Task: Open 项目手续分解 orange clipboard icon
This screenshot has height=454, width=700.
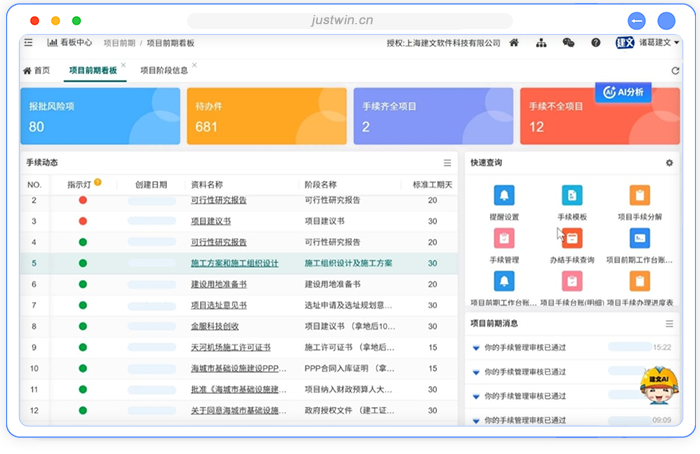Action: (639, 196)
